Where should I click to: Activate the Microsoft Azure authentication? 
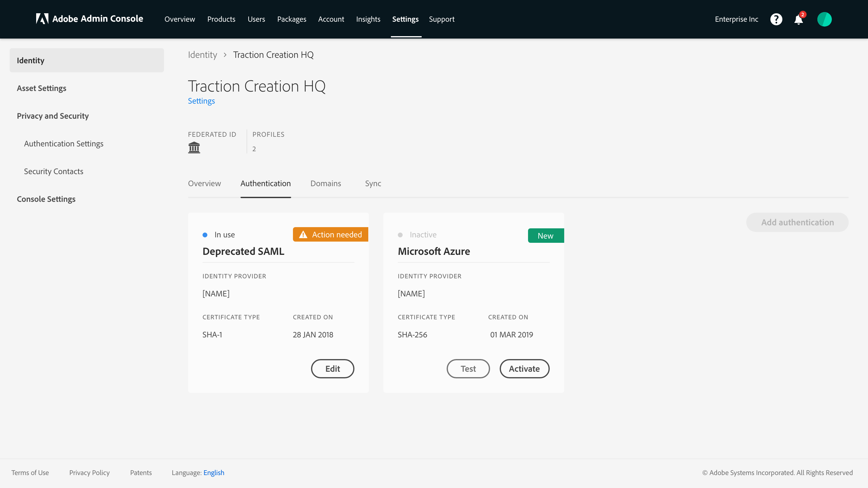point(524,368)
